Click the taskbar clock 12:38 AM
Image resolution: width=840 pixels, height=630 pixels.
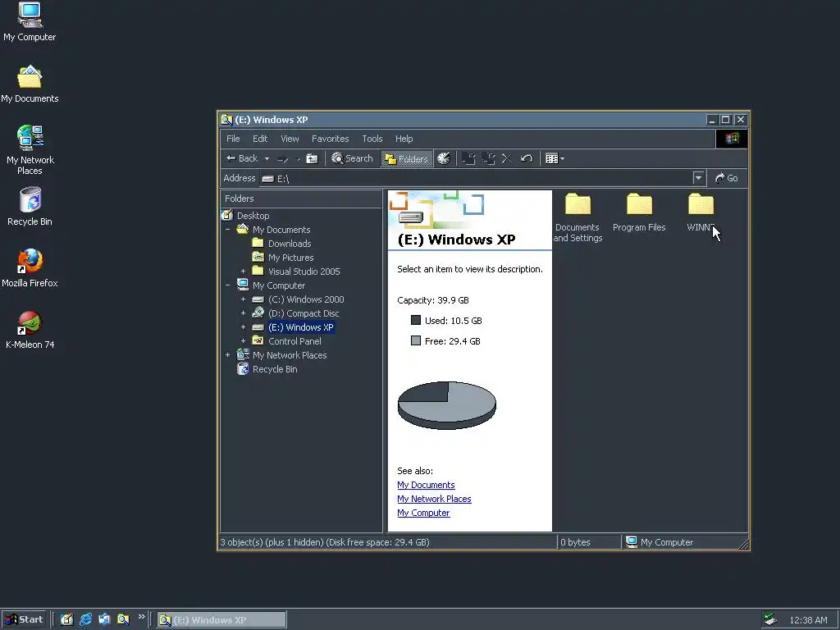(x=808, y=620)
